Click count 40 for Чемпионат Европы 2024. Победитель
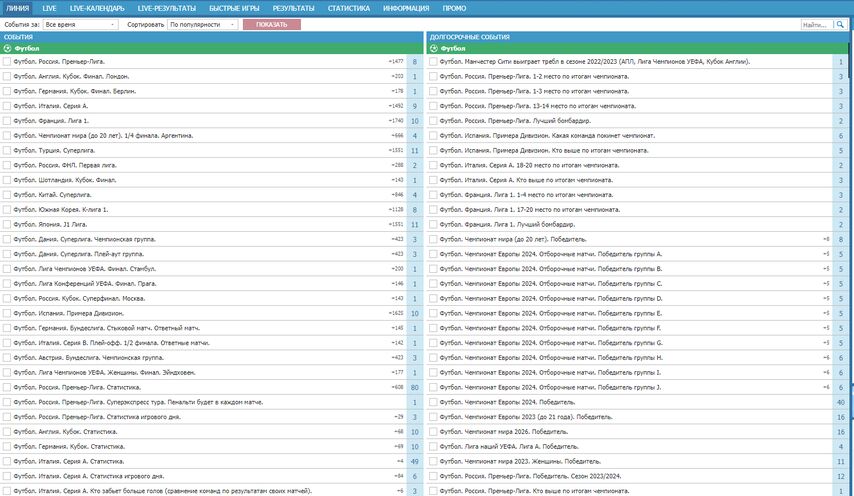Screen dimensions: 854x496 (840, 402)
